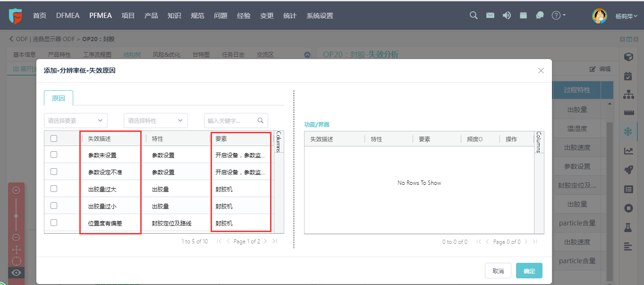Check the 参数设定不准 row checkbox
Viewport: 644px width, 285px height.
pyautogui.click(x=54, y=172)
